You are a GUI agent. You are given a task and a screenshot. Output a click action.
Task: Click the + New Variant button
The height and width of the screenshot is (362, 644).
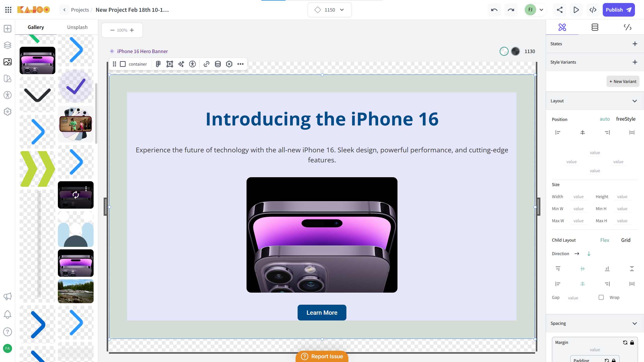tap(623, 81)
